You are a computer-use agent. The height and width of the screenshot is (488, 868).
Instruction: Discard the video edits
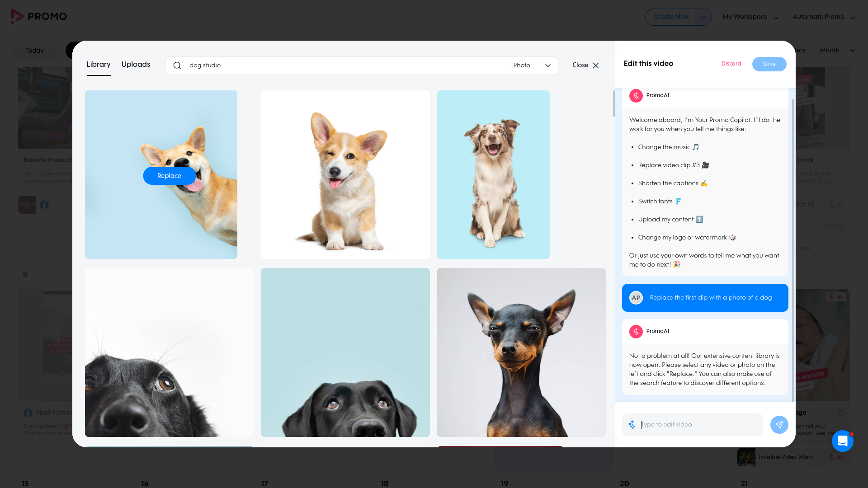pyautogui.click(x=731, y=64)
